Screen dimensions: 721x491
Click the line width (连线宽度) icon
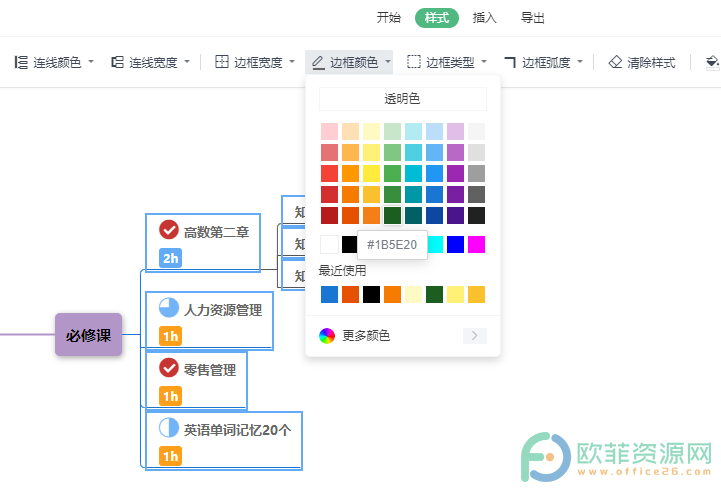(x=117, y=62)
